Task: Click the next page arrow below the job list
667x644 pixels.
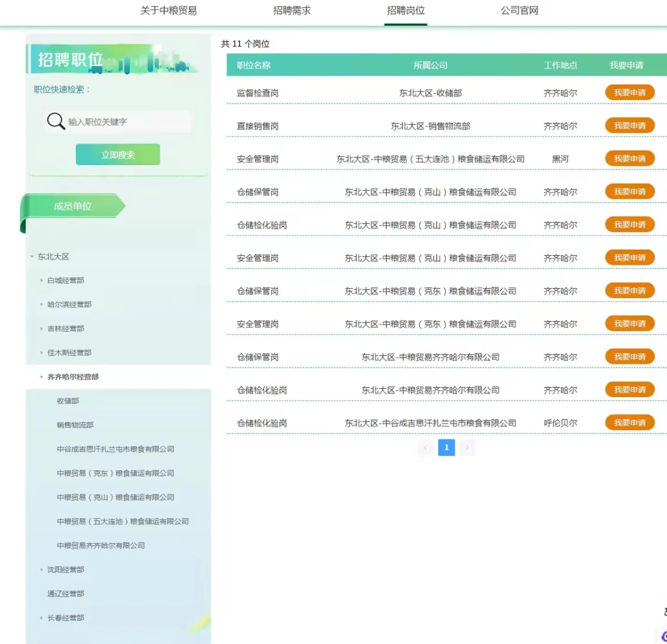Action: pos(467,448)
